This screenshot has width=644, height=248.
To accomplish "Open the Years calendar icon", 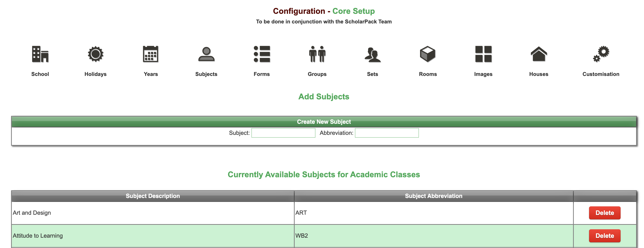I will (151, 54).
